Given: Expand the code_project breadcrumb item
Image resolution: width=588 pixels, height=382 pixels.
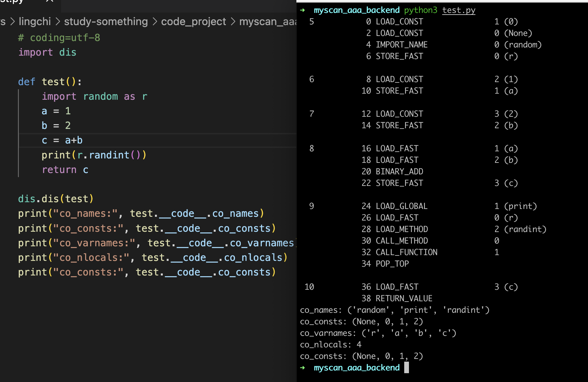Looking at the screenshot, I should (193, 22).
